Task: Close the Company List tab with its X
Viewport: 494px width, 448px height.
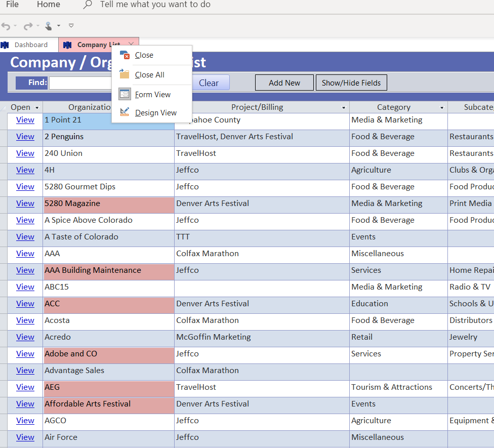Action: point(132,44)
